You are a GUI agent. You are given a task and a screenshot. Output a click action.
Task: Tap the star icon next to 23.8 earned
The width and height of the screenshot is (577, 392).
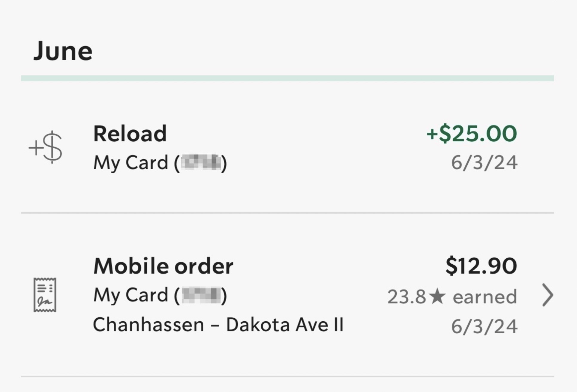[437, 296]
